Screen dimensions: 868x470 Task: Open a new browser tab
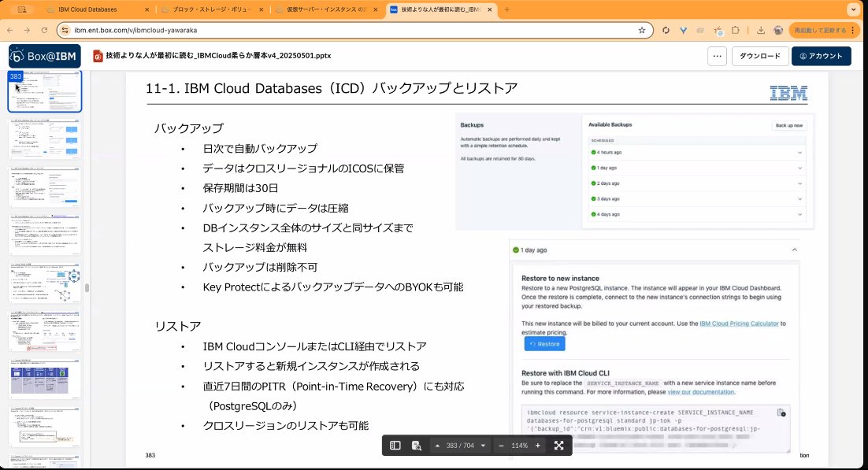(x=506, y=9)
